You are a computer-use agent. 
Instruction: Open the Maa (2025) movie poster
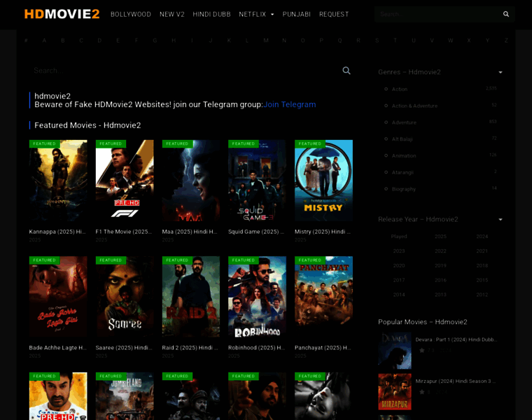click(x=190, y=181)
